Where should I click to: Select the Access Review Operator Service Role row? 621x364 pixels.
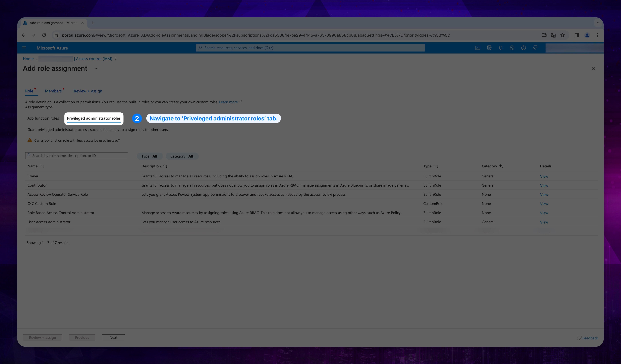(312, 194)
